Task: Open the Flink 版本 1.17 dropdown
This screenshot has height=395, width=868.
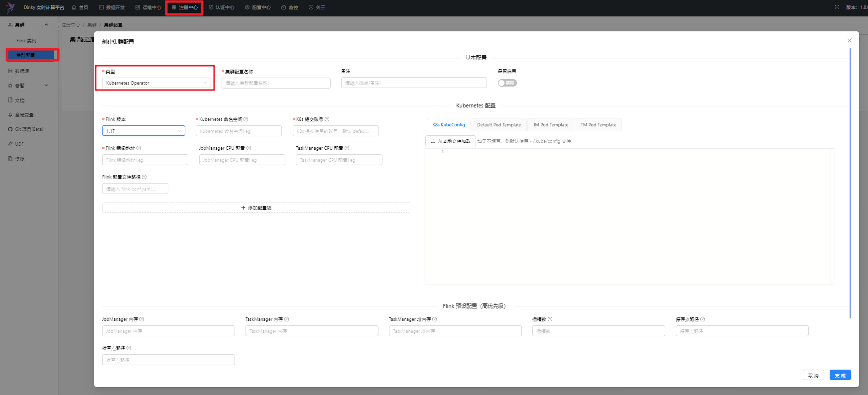Action: click(x=143, y=131)
